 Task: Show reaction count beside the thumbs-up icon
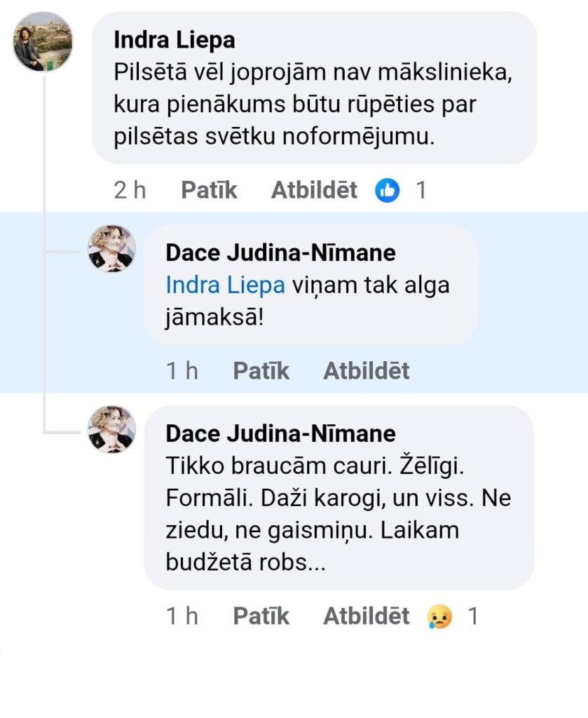tap(421, 190)
